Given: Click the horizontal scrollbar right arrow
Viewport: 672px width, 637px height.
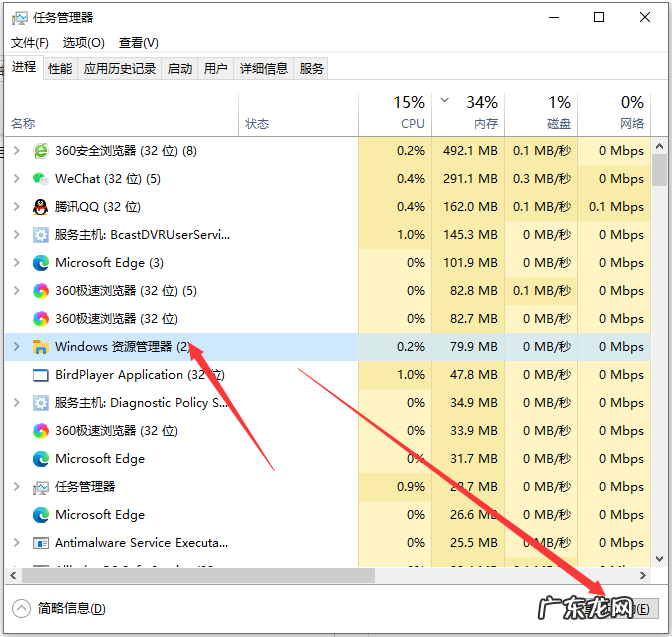Looking at the screenshot, I should coord(642,575).
